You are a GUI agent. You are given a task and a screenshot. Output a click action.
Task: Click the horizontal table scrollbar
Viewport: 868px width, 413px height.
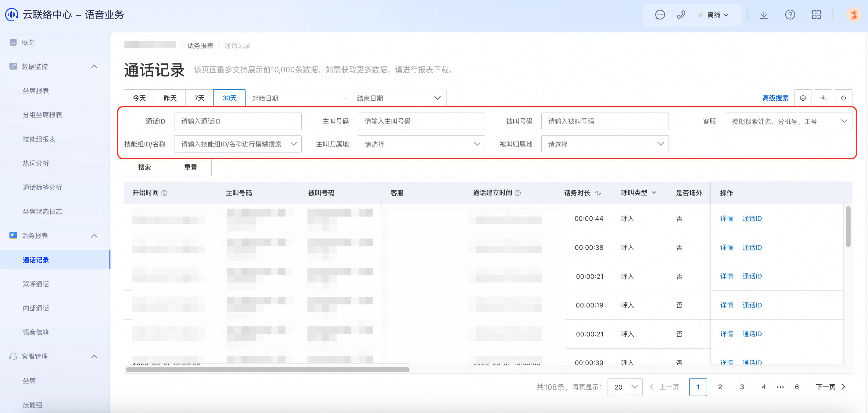[267, 370]
